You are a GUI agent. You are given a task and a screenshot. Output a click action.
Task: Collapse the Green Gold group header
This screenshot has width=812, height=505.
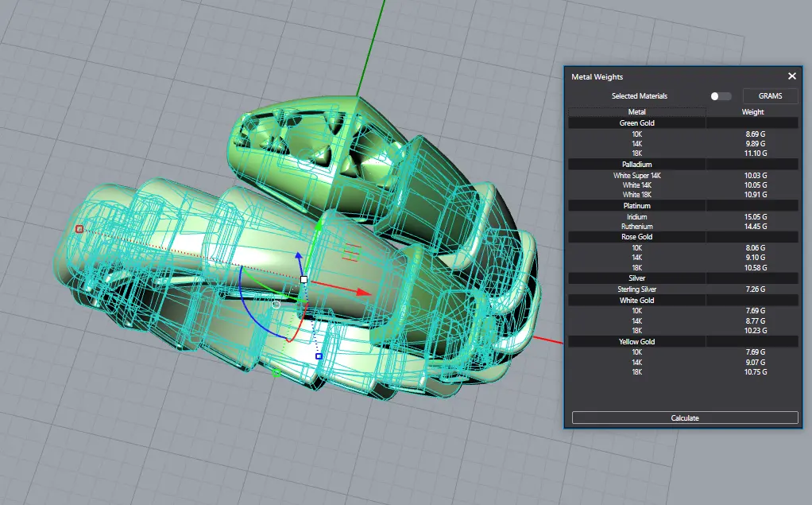click(x=636, y=123)
